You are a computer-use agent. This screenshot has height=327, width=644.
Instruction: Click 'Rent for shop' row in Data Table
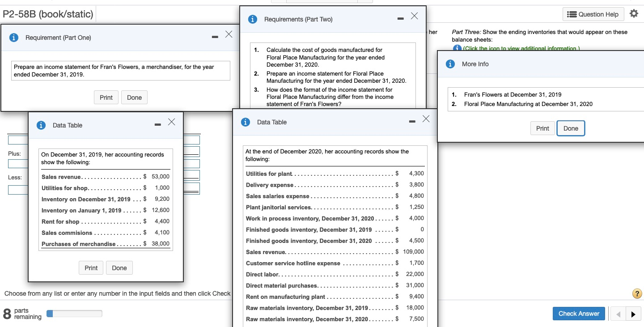click(x=105, y=221)
